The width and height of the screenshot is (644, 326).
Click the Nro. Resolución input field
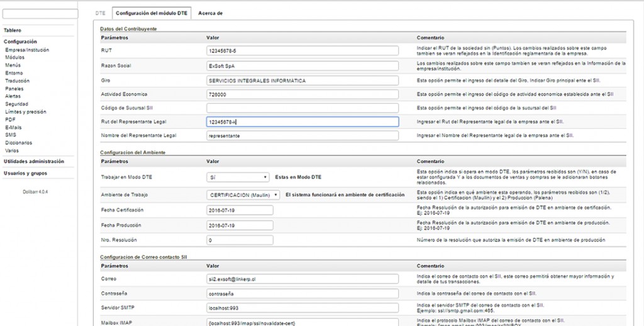click(240, 240)
